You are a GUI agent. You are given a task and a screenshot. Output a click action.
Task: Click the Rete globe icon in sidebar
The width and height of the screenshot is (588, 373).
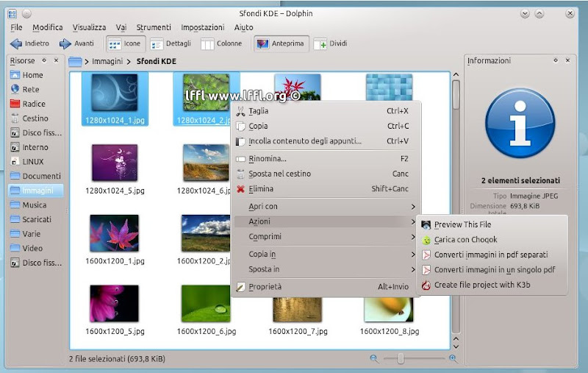click(x=15, y=90)
